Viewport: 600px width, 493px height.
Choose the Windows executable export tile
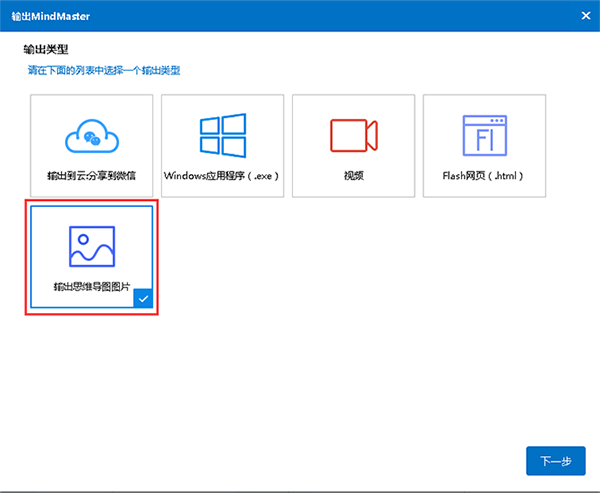(x=222, y=145)
